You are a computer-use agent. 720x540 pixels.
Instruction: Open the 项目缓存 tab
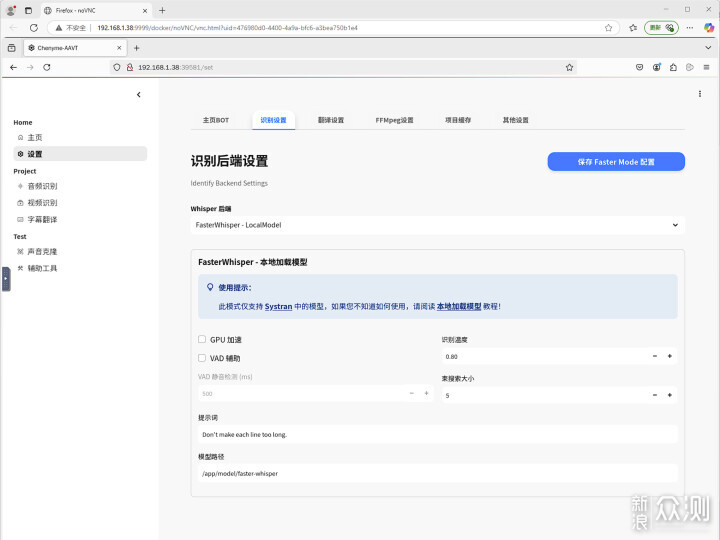(x=458, y=120)
